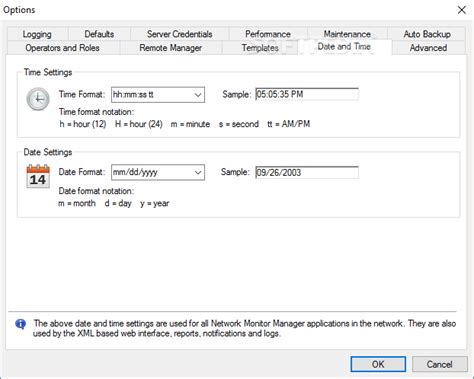The image size is (474, 379).
Task: Confirm settings with the OK button
Action: click(378, 364)
